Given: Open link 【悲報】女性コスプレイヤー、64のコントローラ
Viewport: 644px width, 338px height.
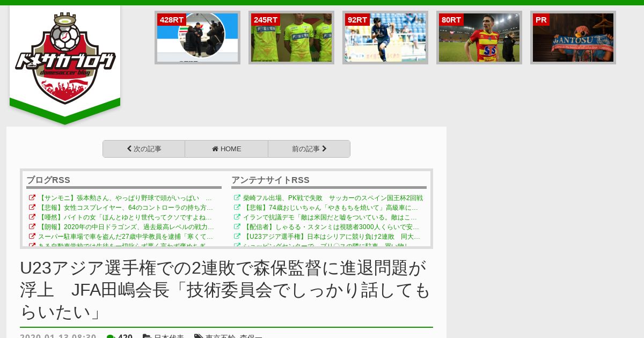Looking at the screenshot, I should 126,208.
